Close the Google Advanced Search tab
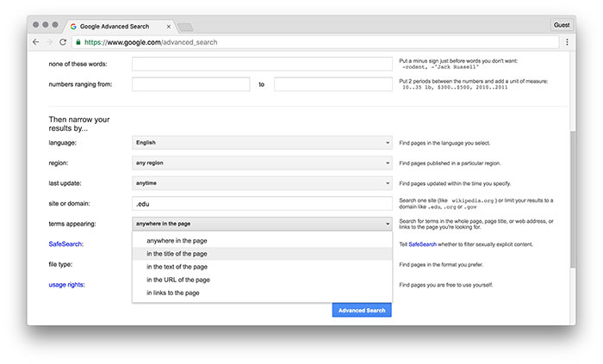 [167, 26]
